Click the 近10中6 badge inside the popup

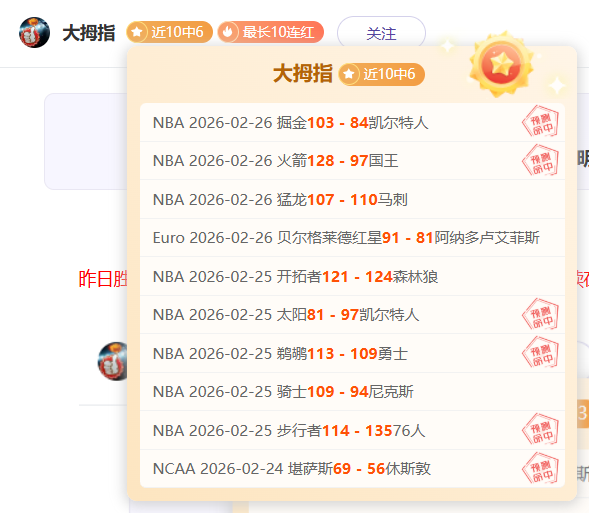click(382, 74)
